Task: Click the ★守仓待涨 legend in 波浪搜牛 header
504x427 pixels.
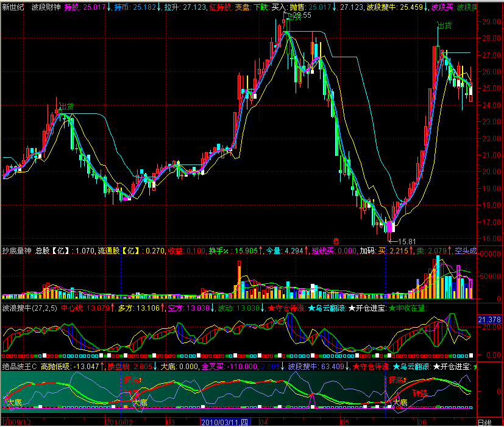Action: pos(286,308)
